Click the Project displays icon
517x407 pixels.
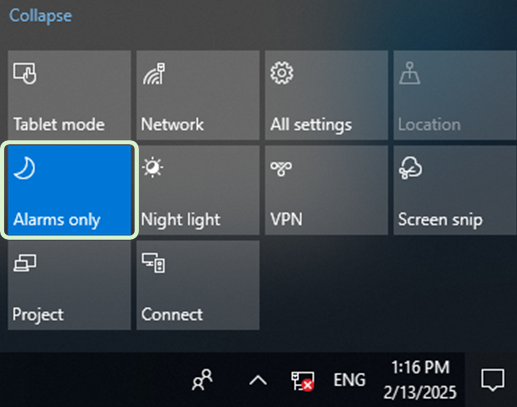point(25,263)
